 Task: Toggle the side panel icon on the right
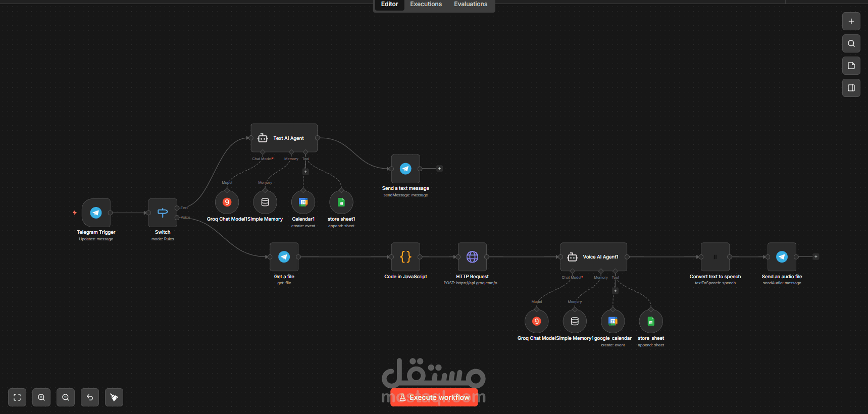[x=851, y=88]
